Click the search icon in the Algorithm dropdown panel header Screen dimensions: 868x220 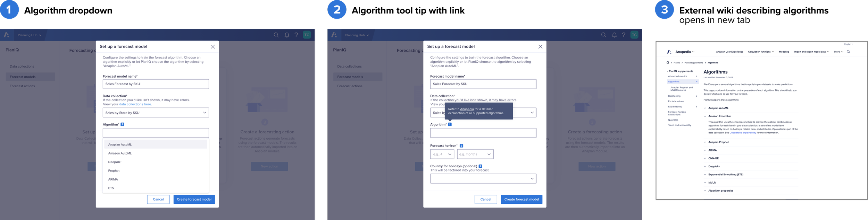click(x=276, y=35)
